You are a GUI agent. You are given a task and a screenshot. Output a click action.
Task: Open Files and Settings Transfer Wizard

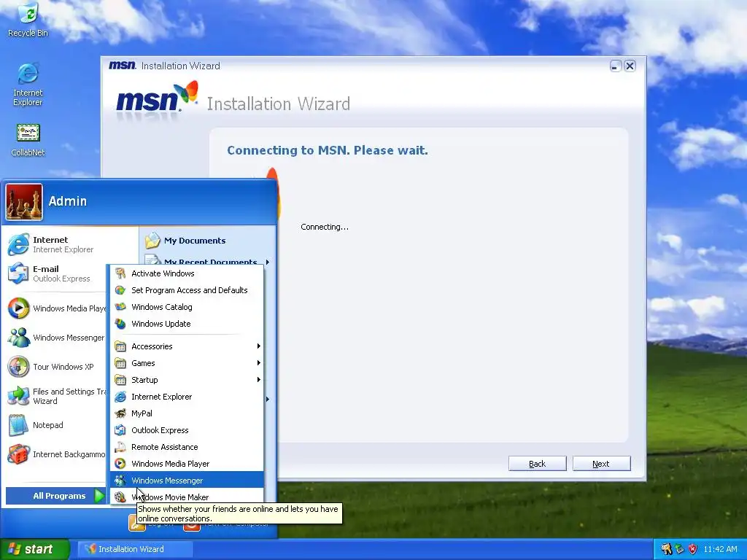[x=56, y=396]
